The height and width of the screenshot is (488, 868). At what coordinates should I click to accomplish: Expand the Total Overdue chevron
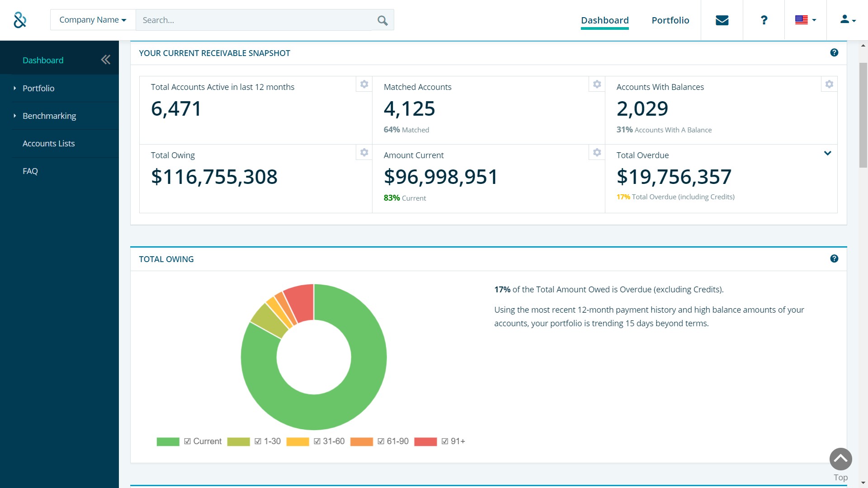click(827, 153)
